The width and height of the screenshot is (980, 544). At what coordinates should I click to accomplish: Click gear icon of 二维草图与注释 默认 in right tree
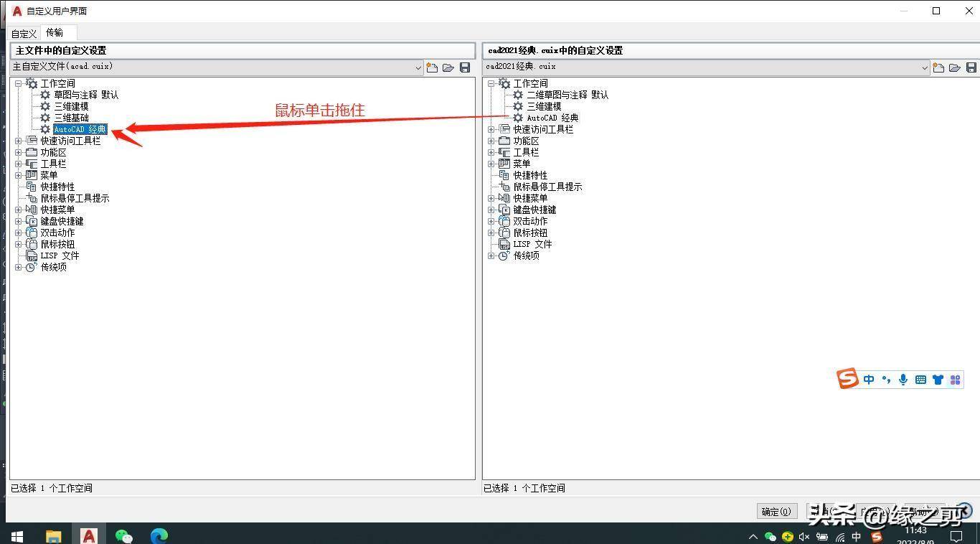point(518,95)
